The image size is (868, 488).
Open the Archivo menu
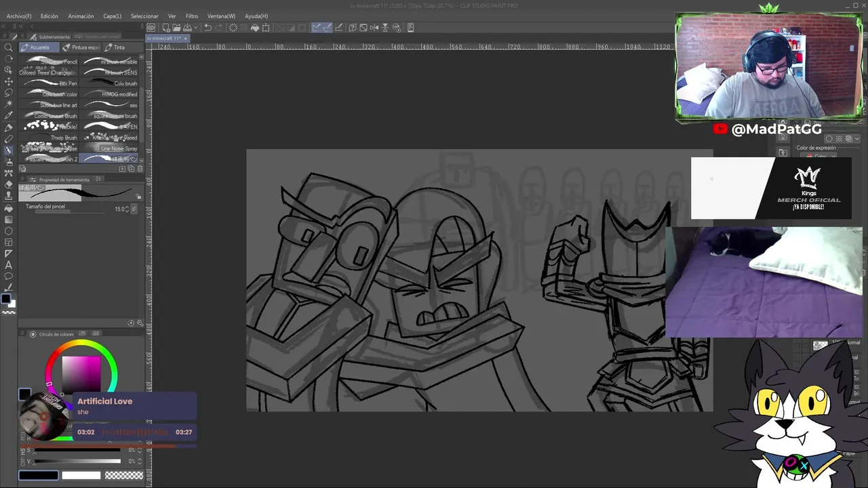pos(19,16)
